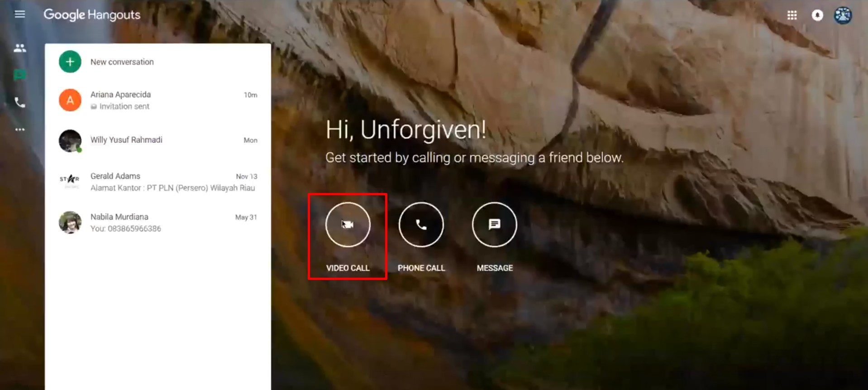Start a phone call with handset icon
The width and height of the screenshot is (868, 390).
click(x=421, y=225)
